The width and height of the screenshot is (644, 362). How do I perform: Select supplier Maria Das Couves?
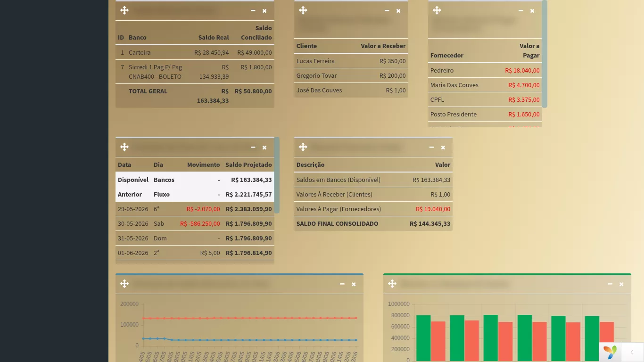(485, 85)
